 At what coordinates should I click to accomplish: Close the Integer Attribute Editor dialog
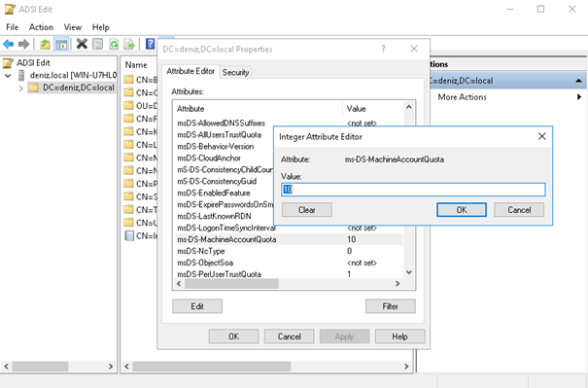coord(542,136)
